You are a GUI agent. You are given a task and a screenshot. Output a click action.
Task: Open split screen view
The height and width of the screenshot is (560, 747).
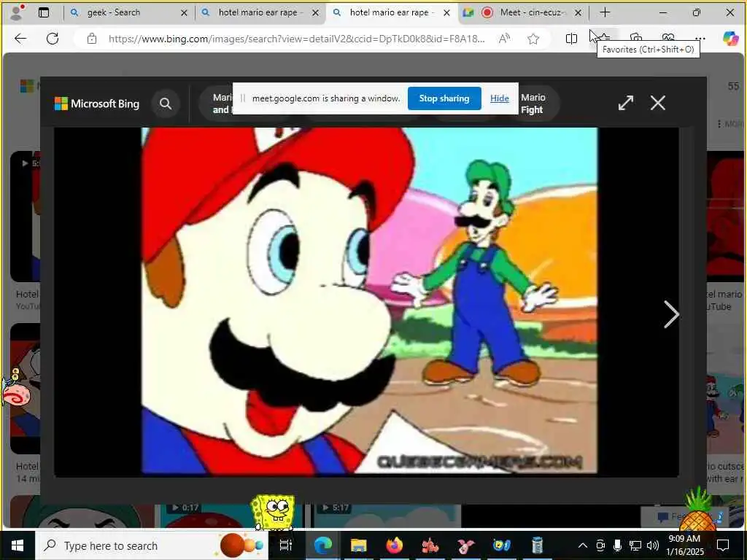click(x=571, y=39)
